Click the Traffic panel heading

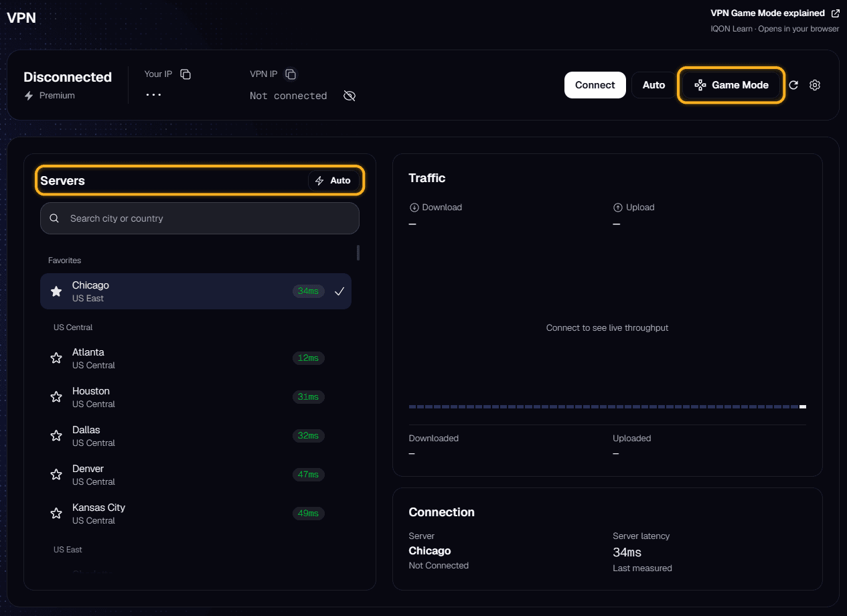(427, 178)
